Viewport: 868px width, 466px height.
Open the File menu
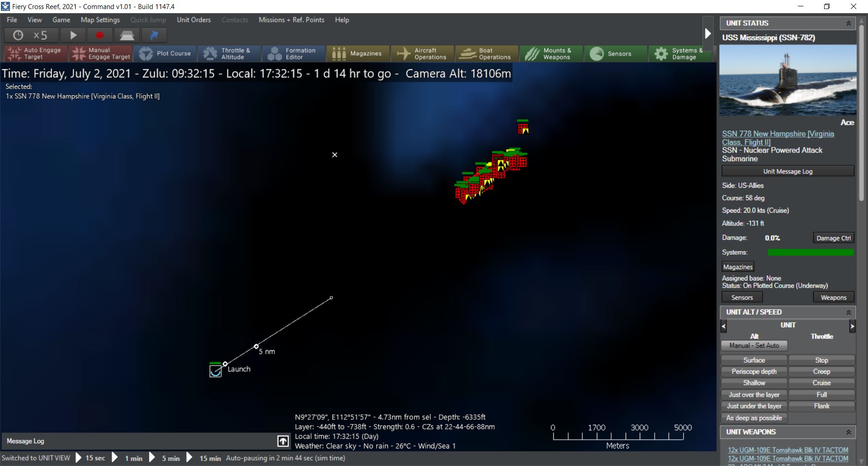[12, 20]
